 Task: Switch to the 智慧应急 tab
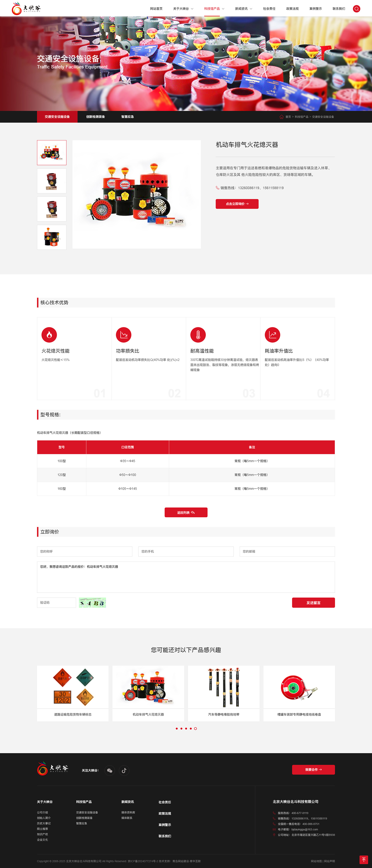[x=127, y=117]
